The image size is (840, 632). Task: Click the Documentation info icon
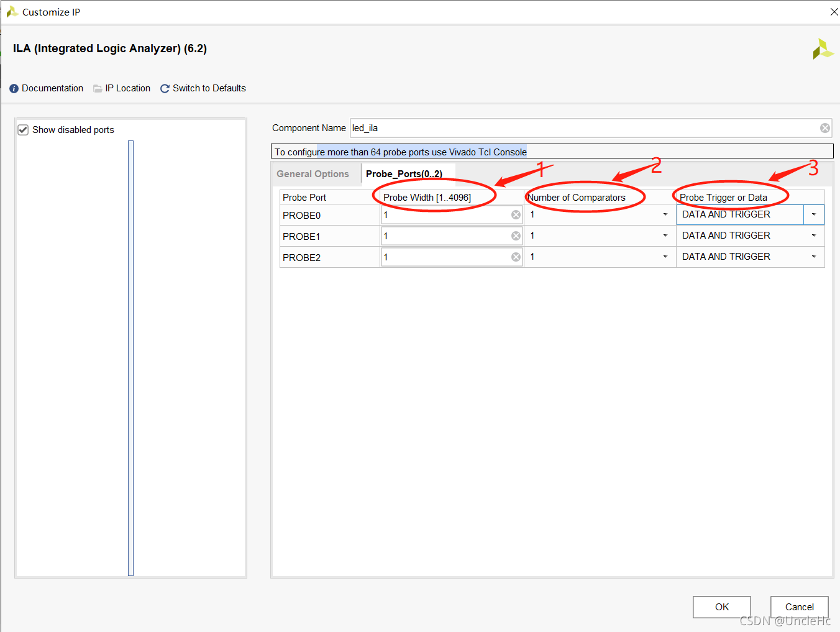click(14, 89)
